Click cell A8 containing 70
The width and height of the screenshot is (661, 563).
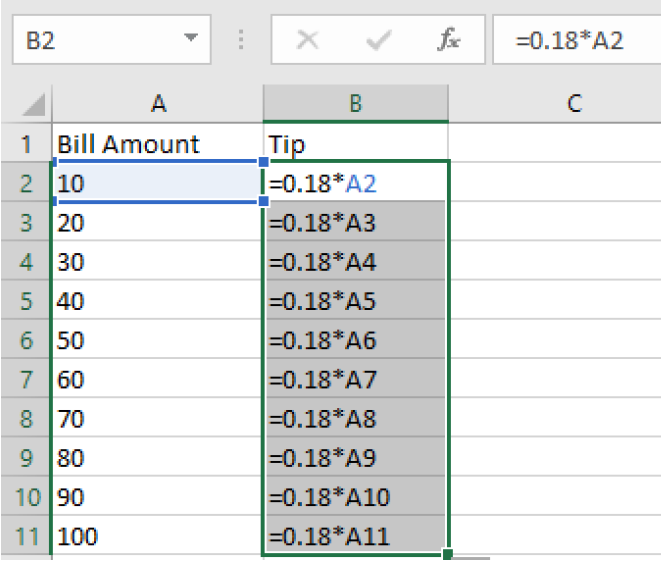[x=158, y=418]
